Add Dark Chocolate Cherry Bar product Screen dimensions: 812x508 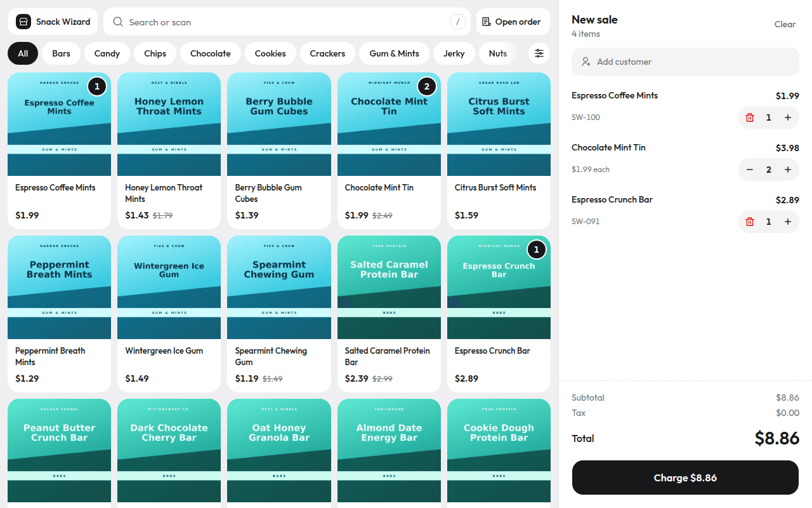point(169,453)
